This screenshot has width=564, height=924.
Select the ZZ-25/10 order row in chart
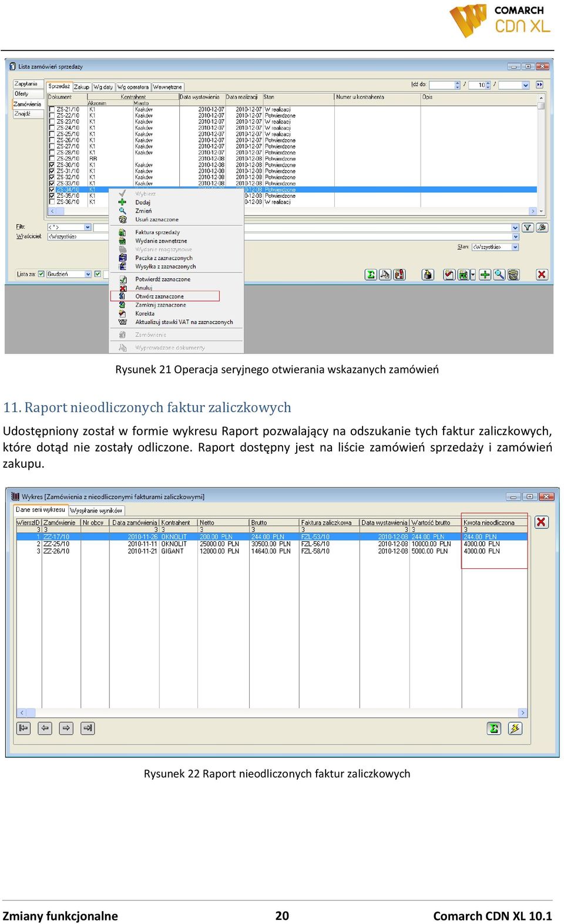[271, 544]
